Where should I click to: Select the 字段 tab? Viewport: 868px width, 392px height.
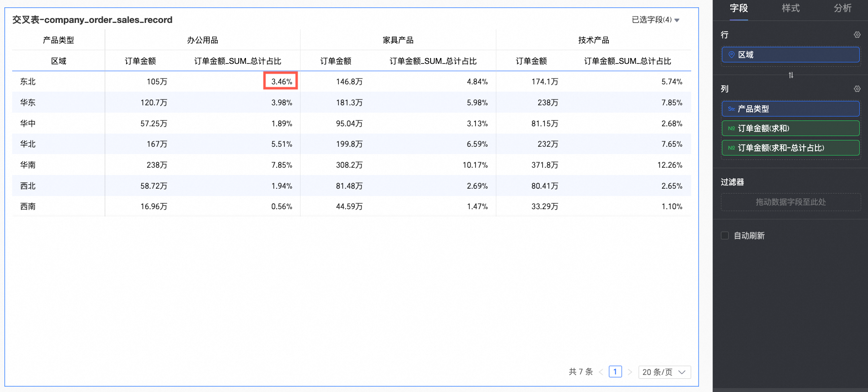pyautogui.click(x=738, y=8)
